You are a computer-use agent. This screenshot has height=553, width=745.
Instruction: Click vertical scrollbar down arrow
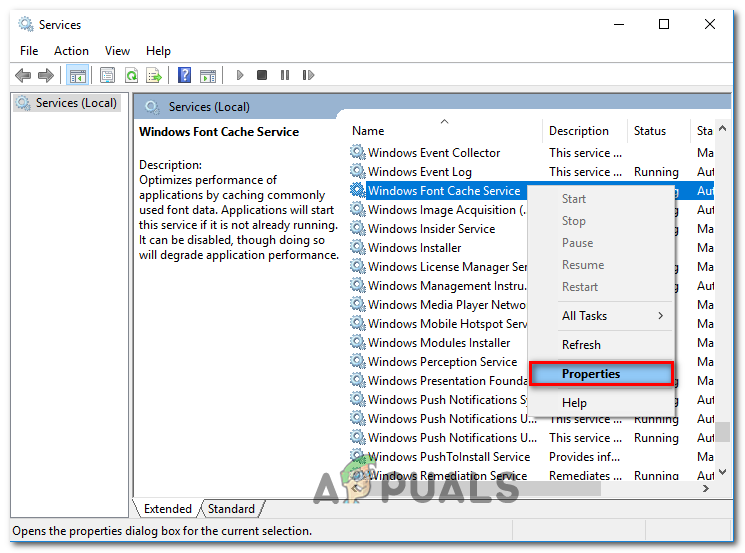(723, 472)
